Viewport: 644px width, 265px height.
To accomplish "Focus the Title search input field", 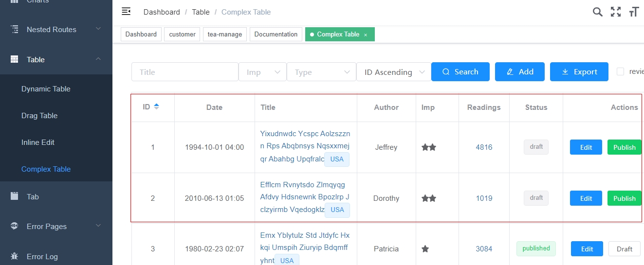I will click(184, 72).
